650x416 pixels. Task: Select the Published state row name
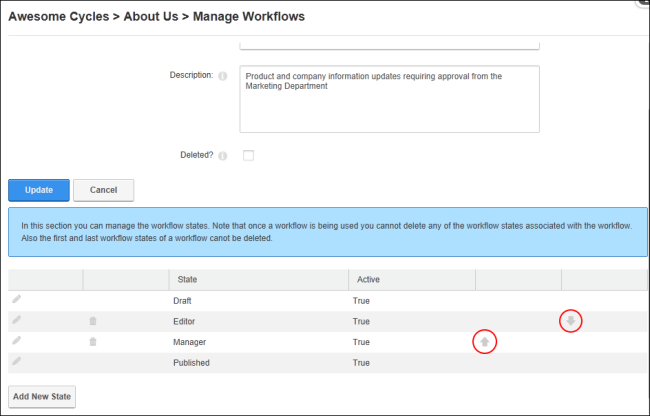(x=192, y=363)
